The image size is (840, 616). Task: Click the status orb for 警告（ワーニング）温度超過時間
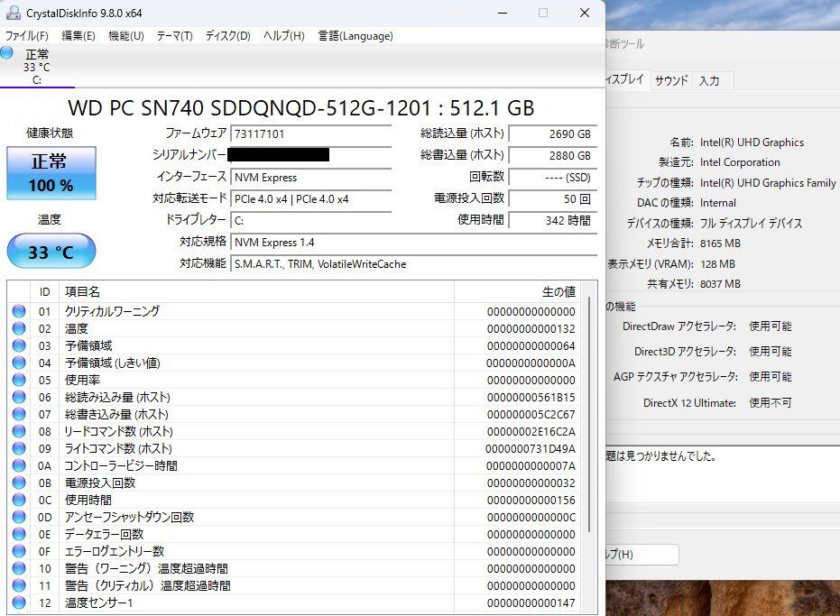coord(19,568)
